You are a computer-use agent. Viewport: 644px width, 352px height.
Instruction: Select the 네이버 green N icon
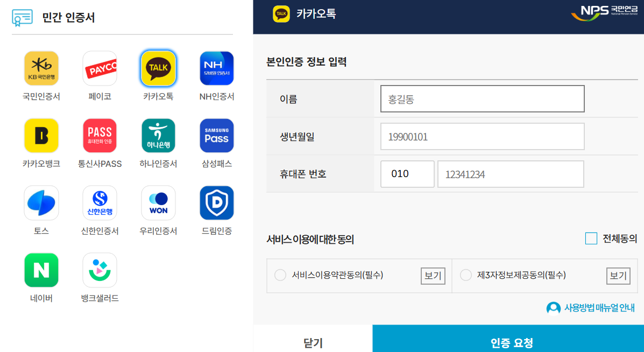pyautogui.click(x=41, y=270)
